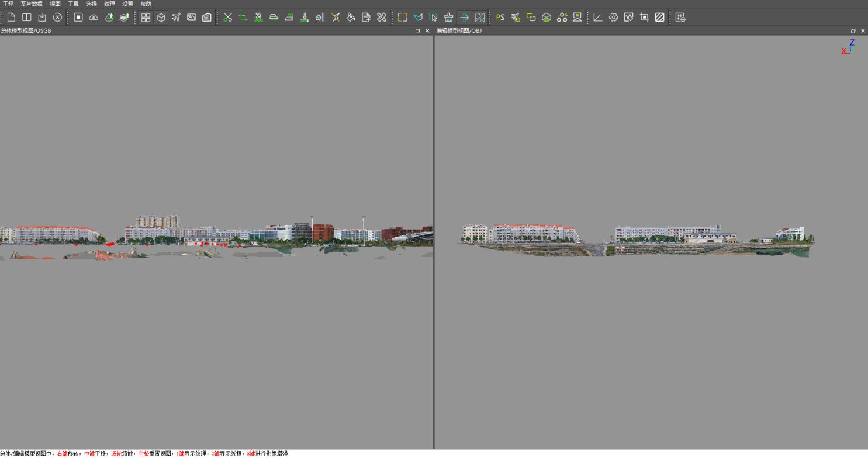This screenshot has height=458, width=868.
Task: Select the crossed bandage repair tool
Action: click(382, 18)
